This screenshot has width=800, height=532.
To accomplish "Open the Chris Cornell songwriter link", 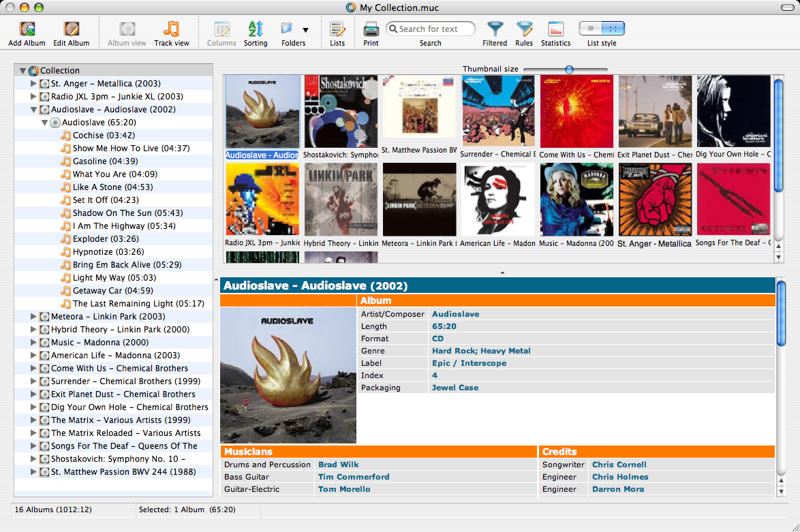I will [619, 465].
